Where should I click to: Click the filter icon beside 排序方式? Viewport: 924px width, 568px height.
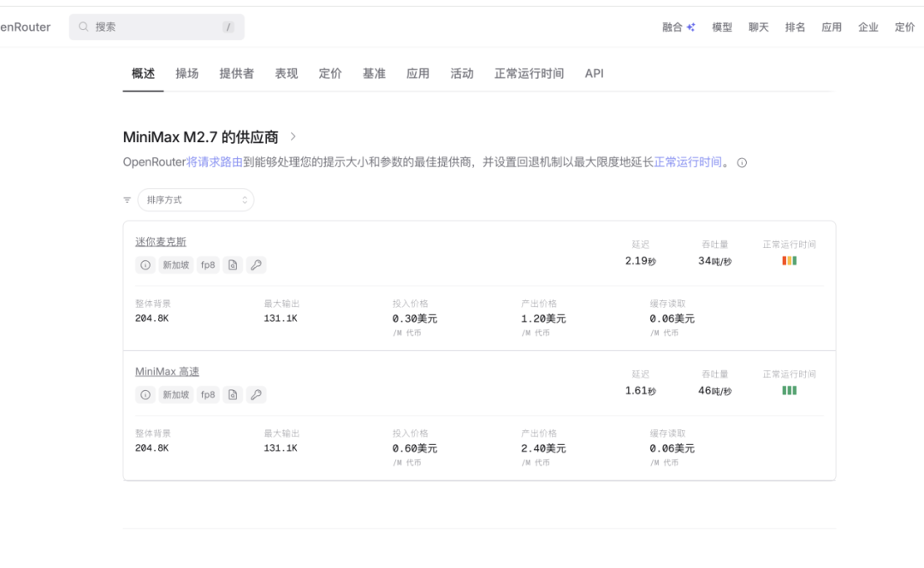click(127, 200)
